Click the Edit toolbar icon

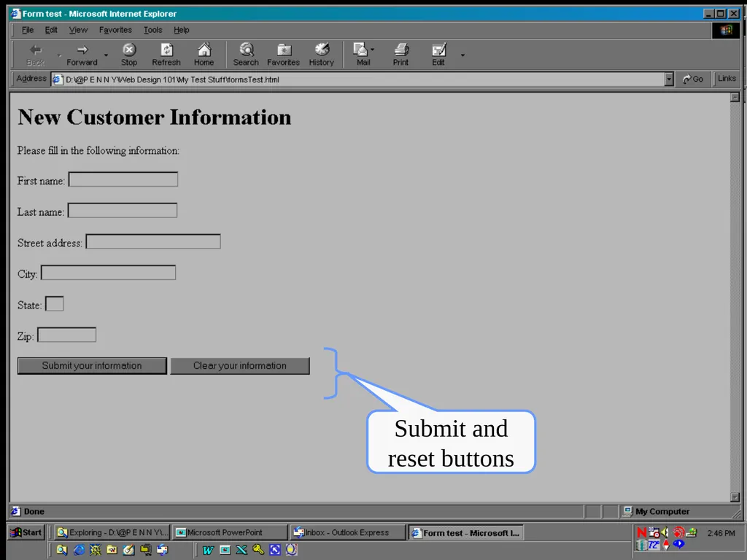pyautogui.click(x=438, y=50)
